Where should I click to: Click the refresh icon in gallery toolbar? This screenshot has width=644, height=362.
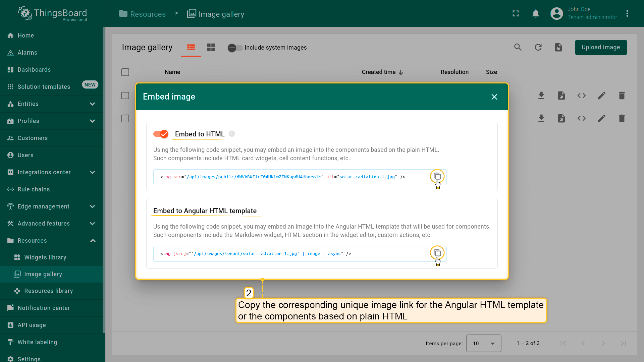click(x=538, y=47)
